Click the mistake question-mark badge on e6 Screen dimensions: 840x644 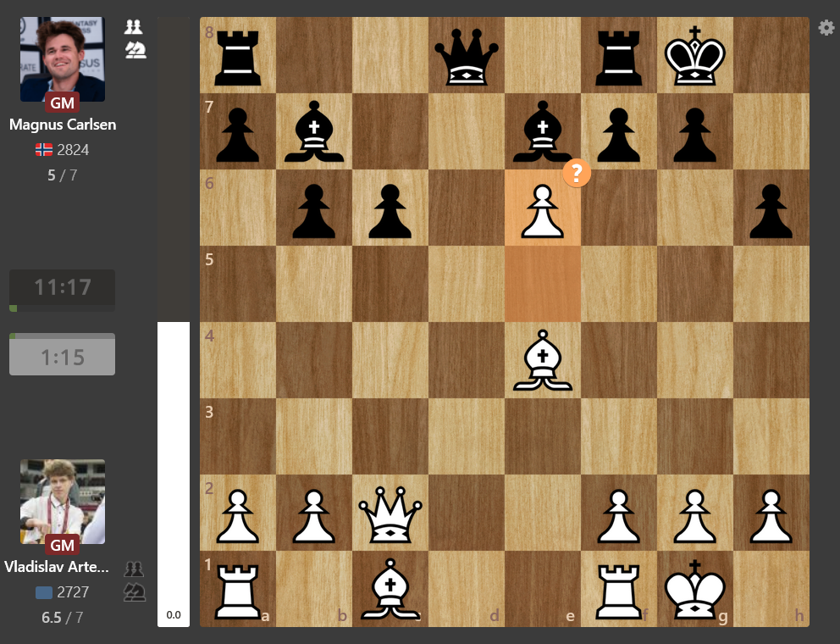click(x=577, y=173)
